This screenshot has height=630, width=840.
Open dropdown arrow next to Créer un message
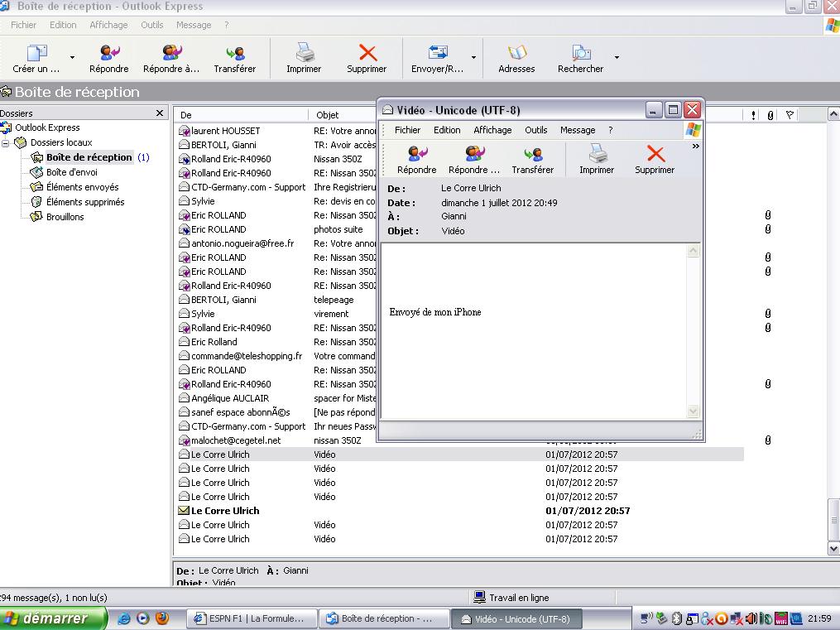pyautogui.click(x=72, y=58)
